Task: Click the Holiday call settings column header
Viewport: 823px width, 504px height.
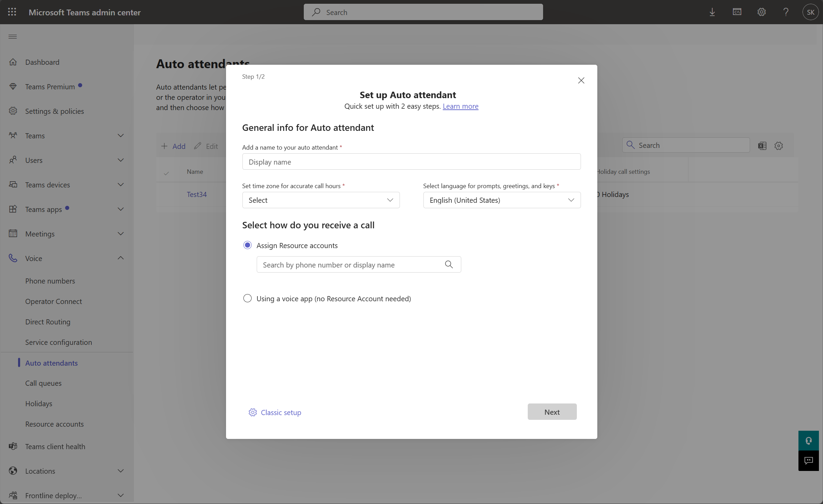Action: coord(623,172)
